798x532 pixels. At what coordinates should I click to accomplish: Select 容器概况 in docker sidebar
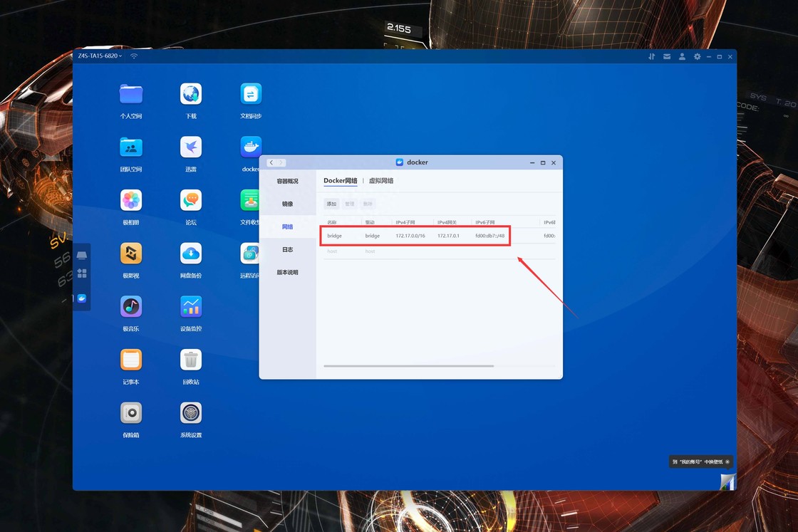coord(287,181)
